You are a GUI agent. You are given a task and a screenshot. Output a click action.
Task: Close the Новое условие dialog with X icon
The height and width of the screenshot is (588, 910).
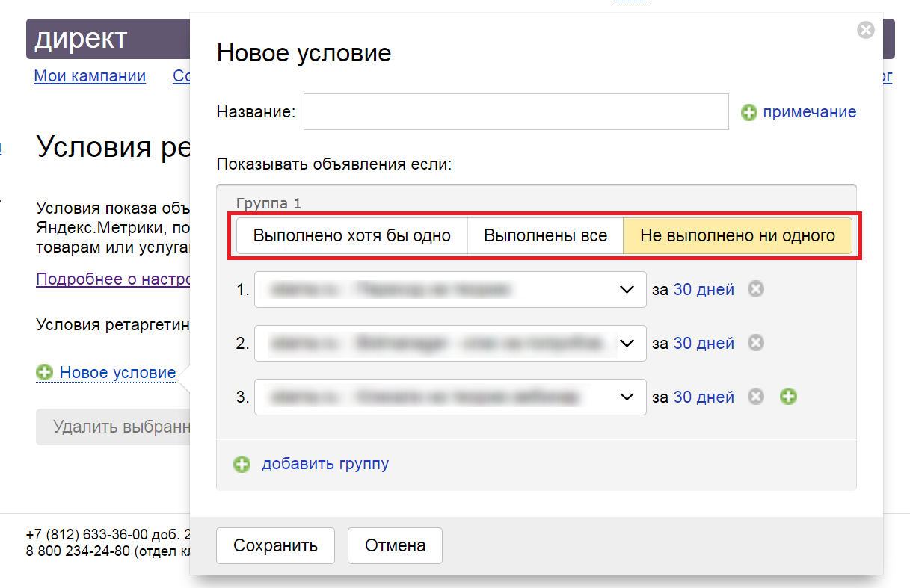(x=865, y=30)
